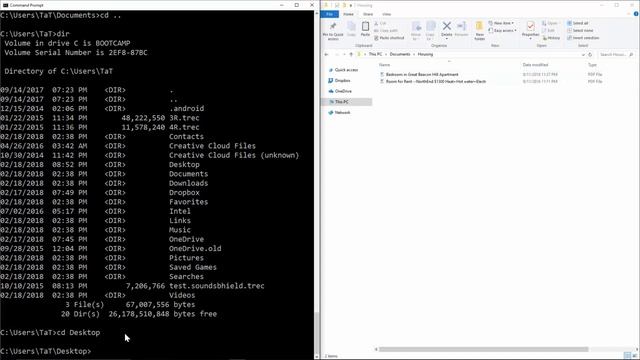Click Copy path in the Clipboard group
Viewport: 640px width, 360px height.
386,31
